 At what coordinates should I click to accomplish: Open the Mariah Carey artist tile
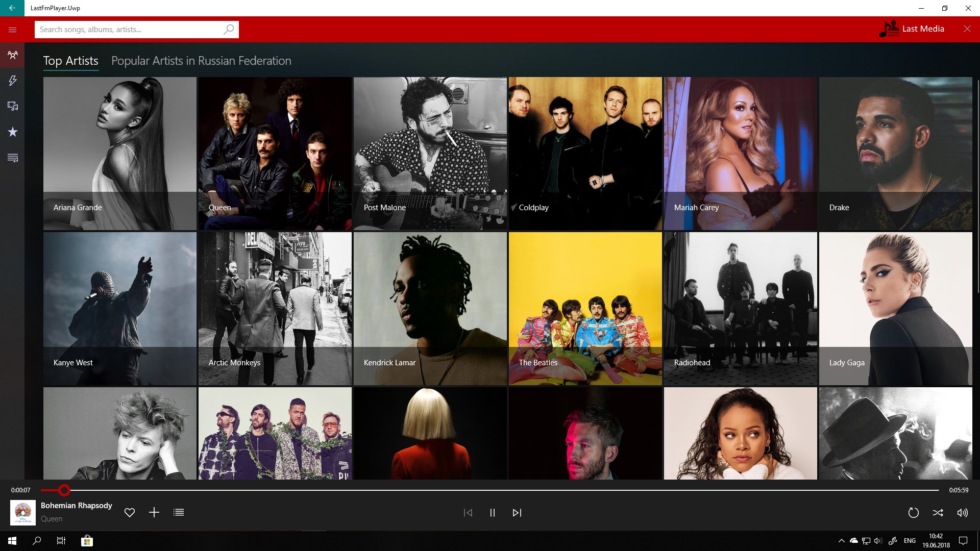pos(741,154)
